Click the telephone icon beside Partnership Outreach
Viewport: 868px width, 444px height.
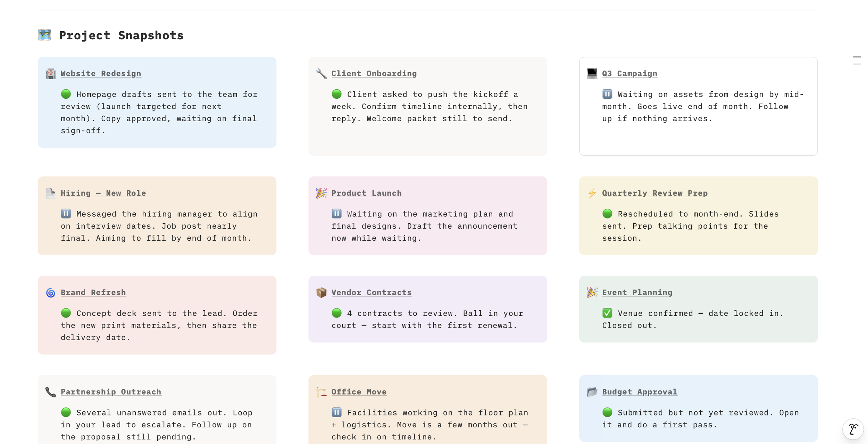51,392
